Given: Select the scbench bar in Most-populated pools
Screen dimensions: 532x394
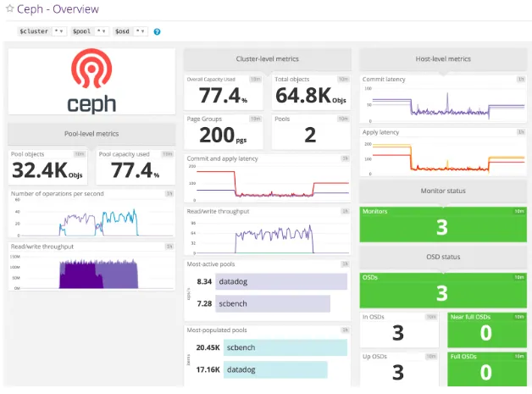Looking at the screenshot, I should pos(285,347).
